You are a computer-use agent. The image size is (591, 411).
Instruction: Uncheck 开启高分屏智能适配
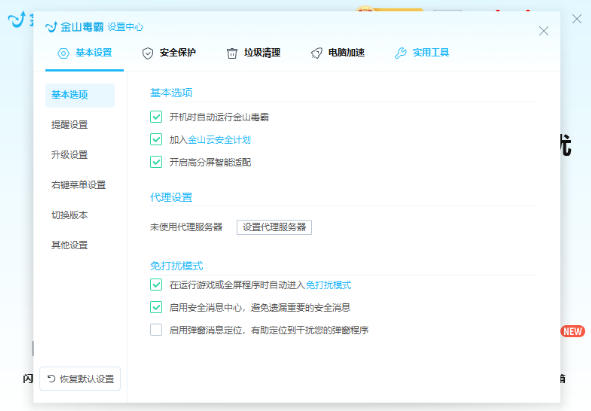pyautogui.click(x=156, y=162)
